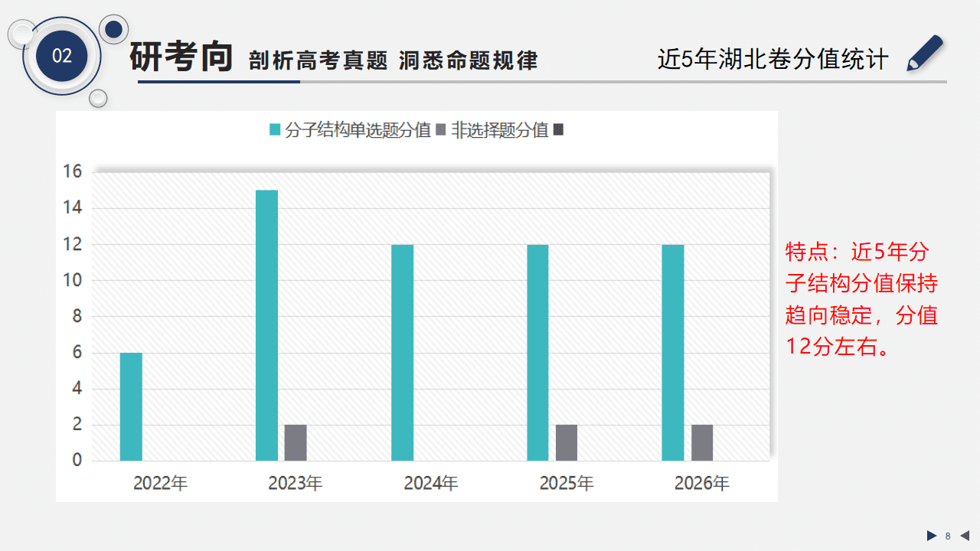This screenshot has width=980, height=551.
Task: Go back with the left-pointing arrow
Action: click(965, 536)
